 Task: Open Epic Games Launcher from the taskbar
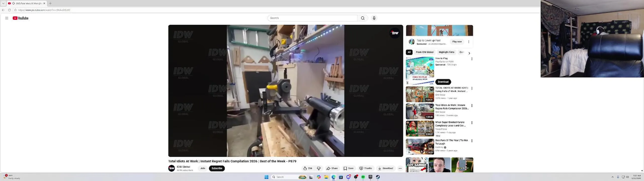tap(370, 177)
